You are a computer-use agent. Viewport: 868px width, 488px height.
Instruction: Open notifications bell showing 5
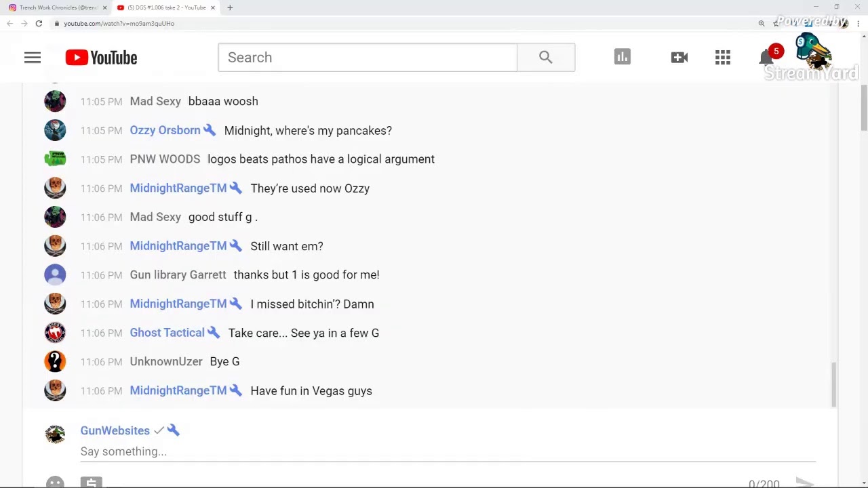767,57
